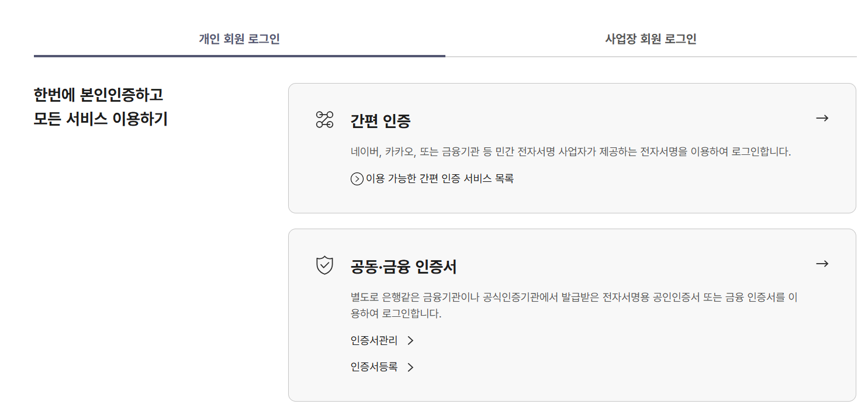Select the 공동·금융 인증서 heading

pos(403,267)
